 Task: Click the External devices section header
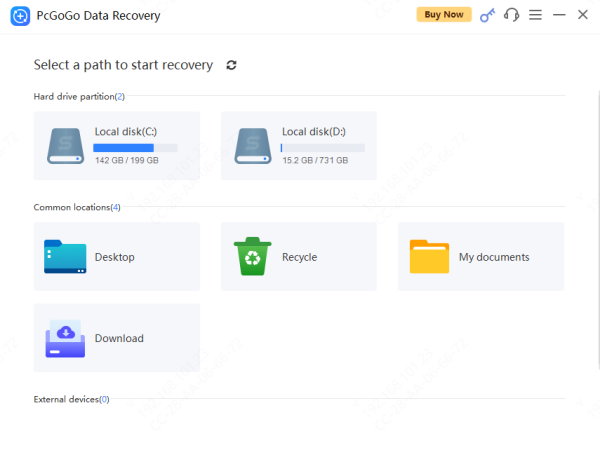coord(71,399)
